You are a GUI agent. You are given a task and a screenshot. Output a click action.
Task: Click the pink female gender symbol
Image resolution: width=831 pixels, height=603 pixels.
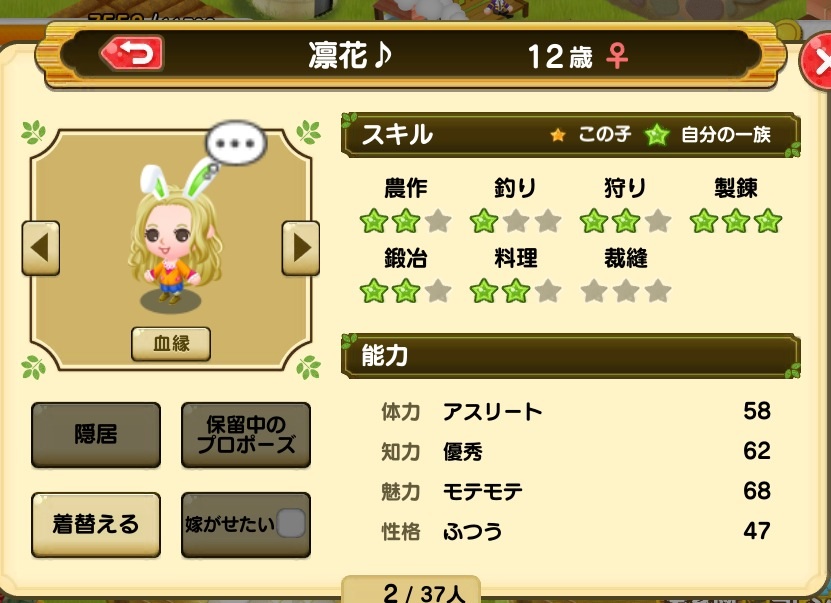[x=617, y=56]
